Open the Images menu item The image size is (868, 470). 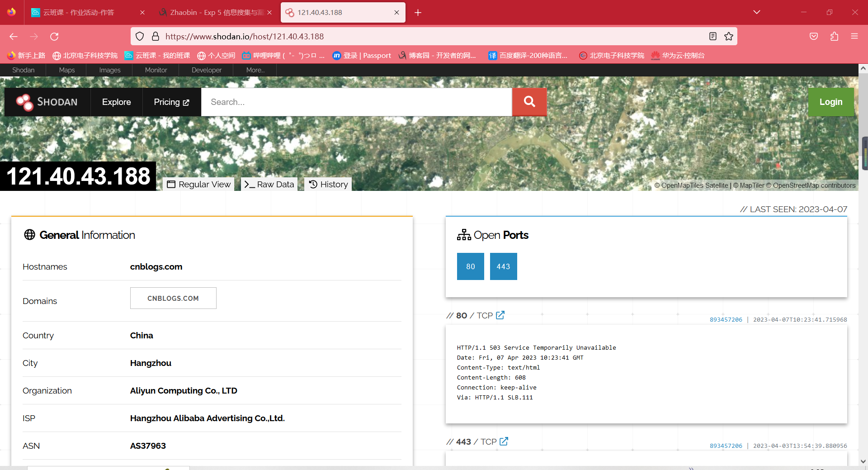pos(110,70)
